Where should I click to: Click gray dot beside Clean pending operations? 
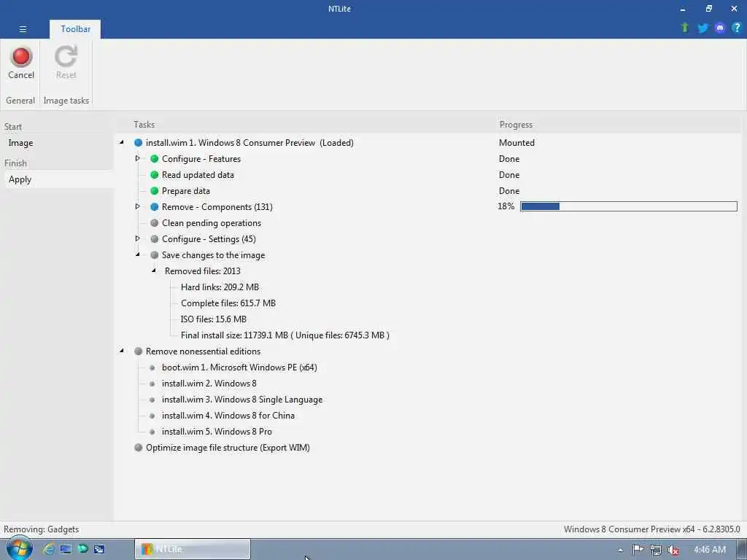[x=155, y=223]
